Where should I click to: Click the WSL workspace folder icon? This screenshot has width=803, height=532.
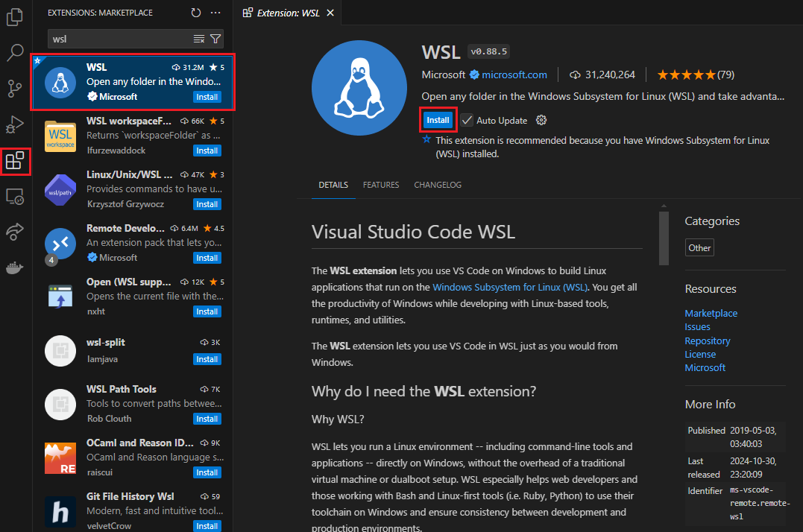(60, 136)
